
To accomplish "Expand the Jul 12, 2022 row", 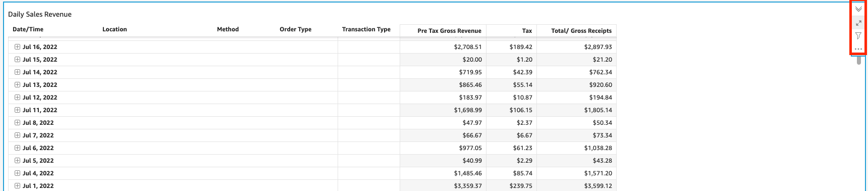I will coord(17,98).
